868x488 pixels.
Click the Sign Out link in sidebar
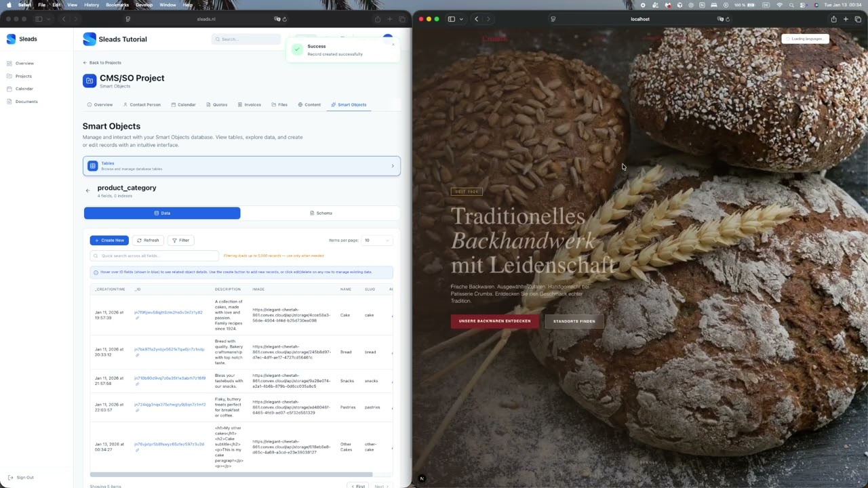point(21,477)
